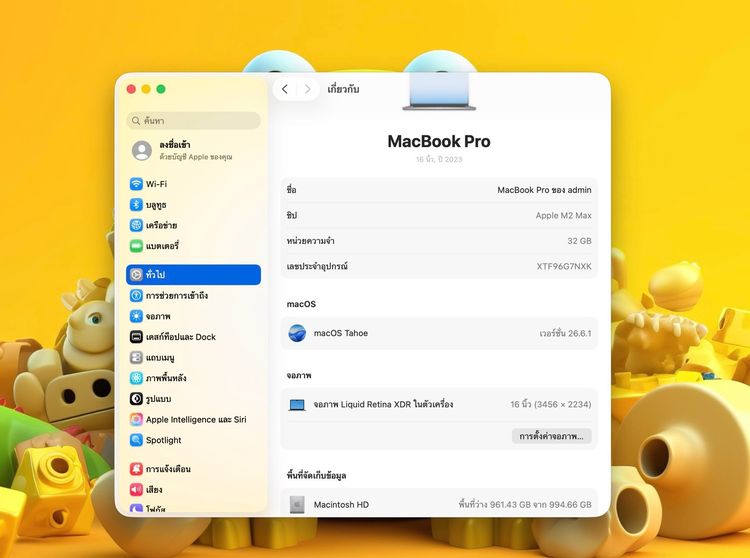Click the Macintosh HD drive icon
The width and height of the screenshot is (750, 558).
[x=297, y=504]
